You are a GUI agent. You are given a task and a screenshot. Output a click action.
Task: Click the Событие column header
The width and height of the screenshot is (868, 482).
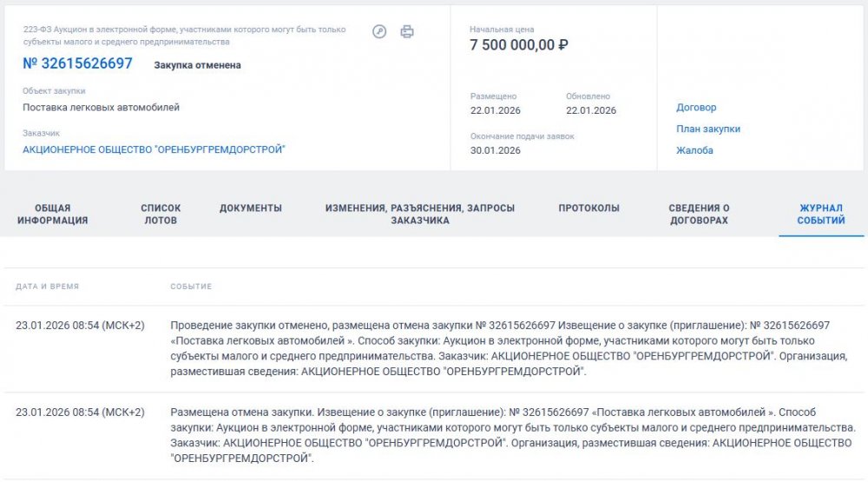tap(191, 287)
